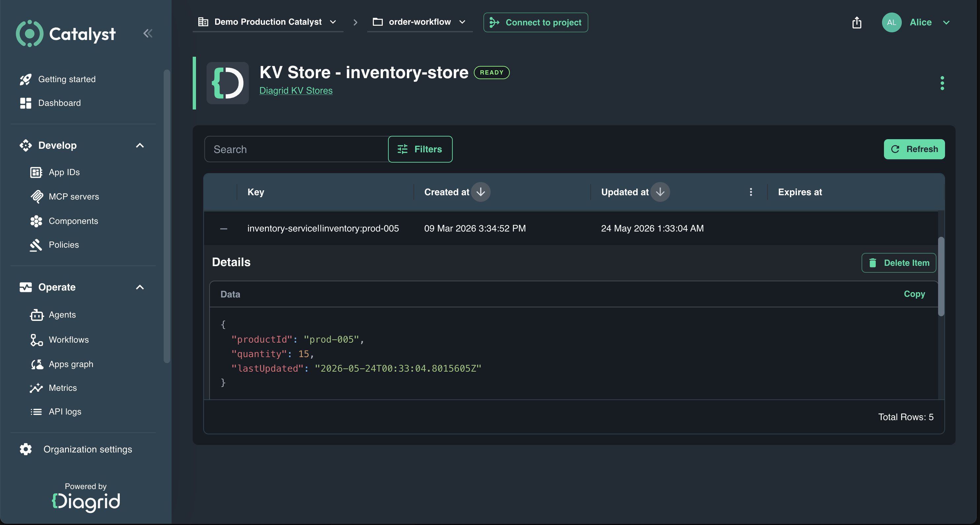Click the READY status badge
Viewport: 980px width, 525px height.
pyautogui.click(x=492, y=72)
